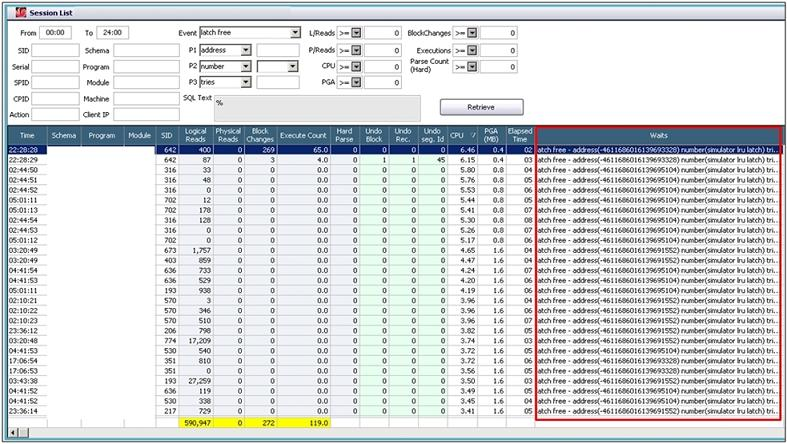Click the Program filter input field
The height and width of the screenshot is (444, 787).
[x=147, y=66]
